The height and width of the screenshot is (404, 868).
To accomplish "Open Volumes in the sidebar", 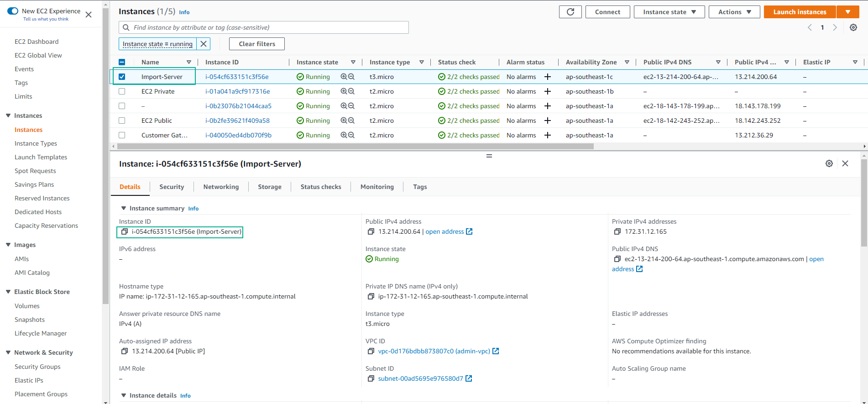I will [x=27, y=306].
